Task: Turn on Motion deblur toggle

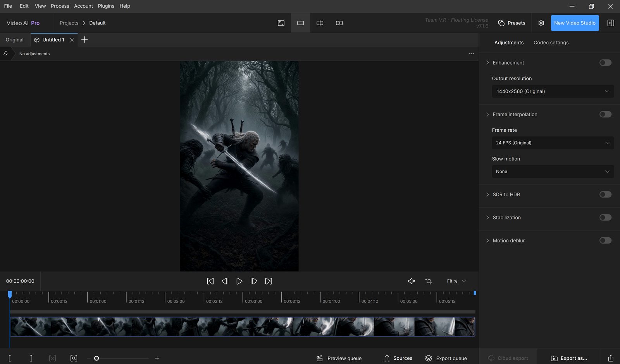Action: pos(605,240)
